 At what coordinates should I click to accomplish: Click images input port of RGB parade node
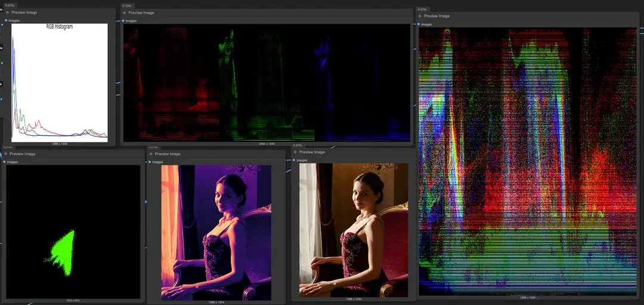tap(123, 21)
